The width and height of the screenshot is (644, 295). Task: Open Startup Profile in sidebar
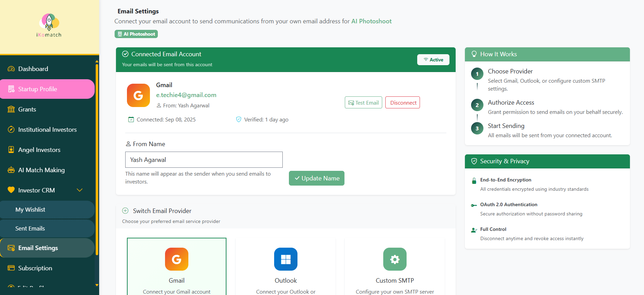[47, 89]
